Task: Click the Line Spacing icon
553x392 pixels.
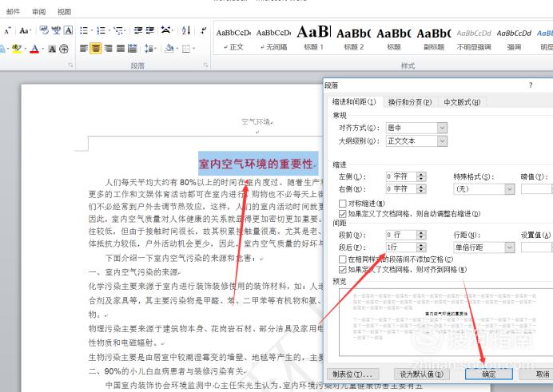Action: 149,48
